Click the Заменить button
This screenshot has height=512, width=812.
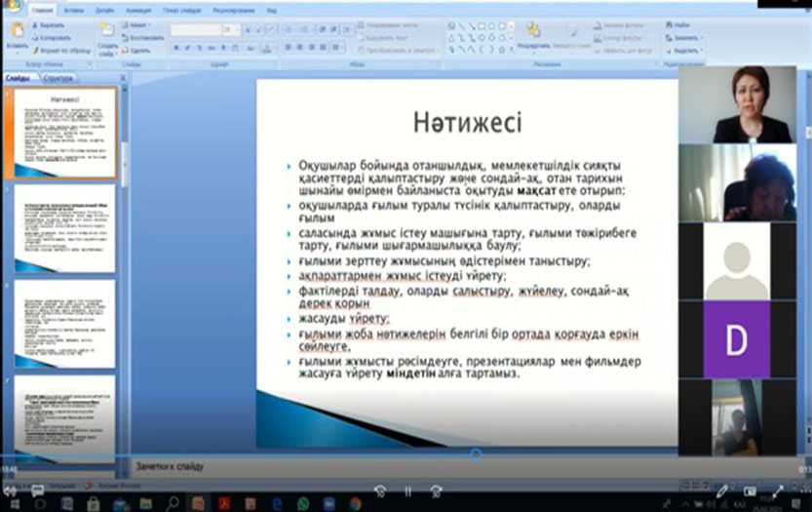click(x=686, y=37)
